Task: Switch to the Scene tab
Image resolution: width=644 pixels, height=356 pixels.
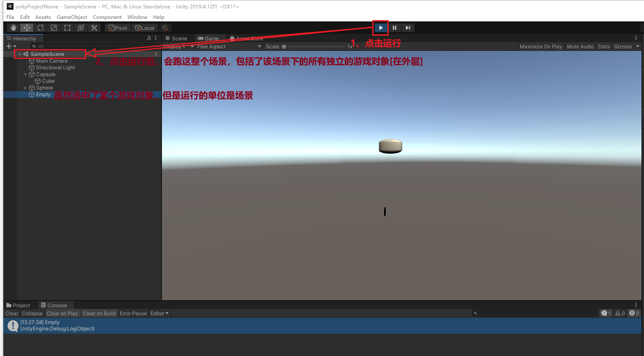Action: (176, 38)
